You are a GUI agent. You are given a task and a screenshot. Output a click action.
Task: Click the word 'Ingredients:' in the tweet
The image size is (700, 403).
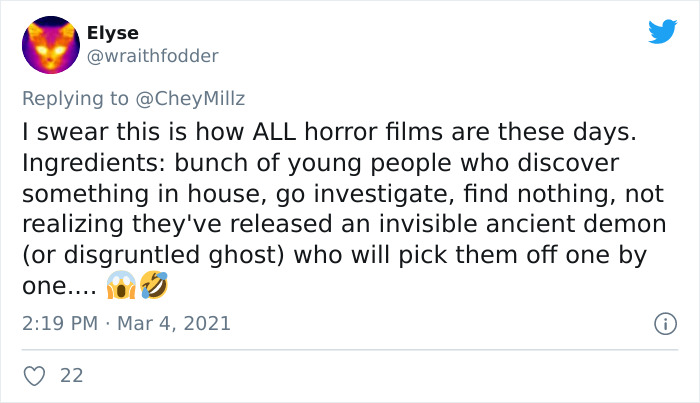click(94, 163)
